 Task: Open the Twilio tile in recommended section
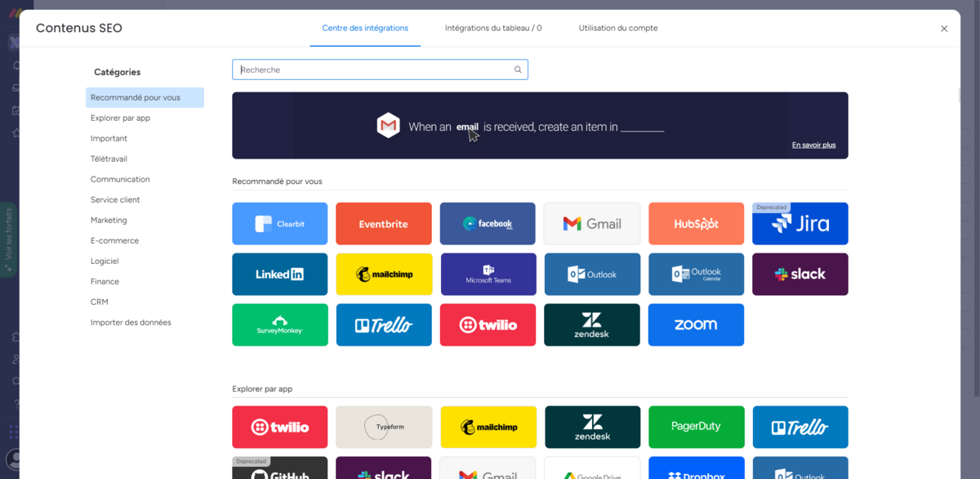click(488, 325)
